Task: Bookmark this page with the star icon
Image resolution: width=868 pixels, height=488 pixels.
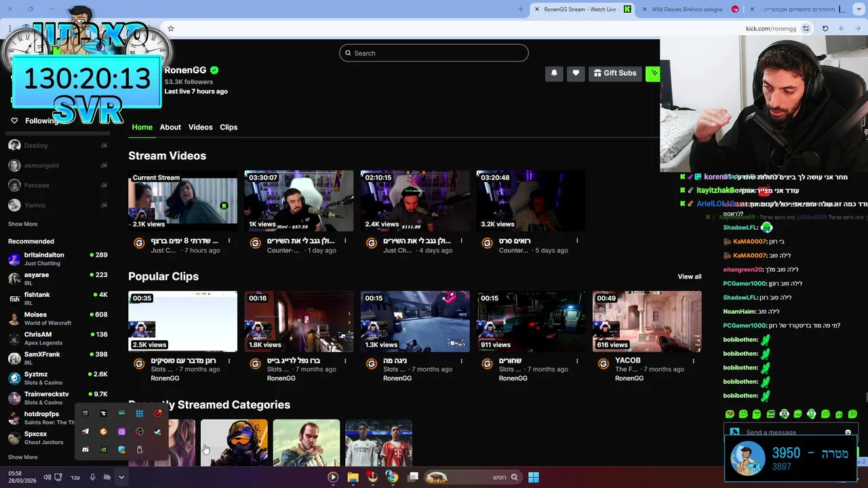Action: click(171, 28)
